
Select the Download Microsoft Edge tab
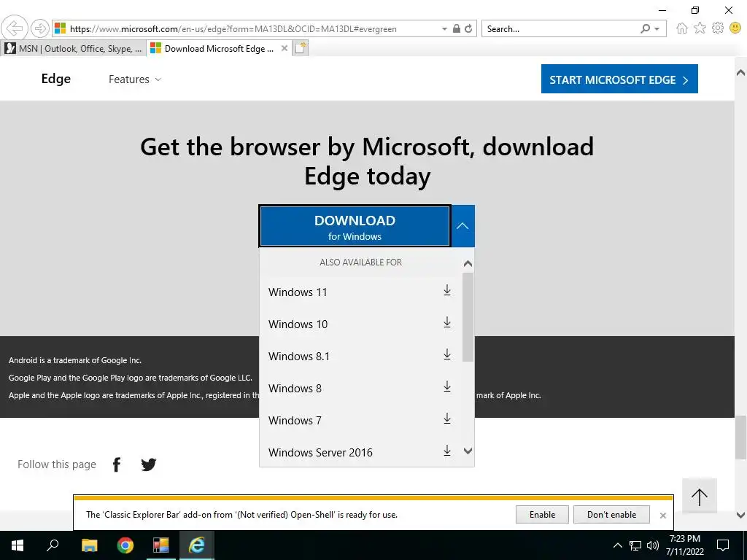[x=219, y=49]
